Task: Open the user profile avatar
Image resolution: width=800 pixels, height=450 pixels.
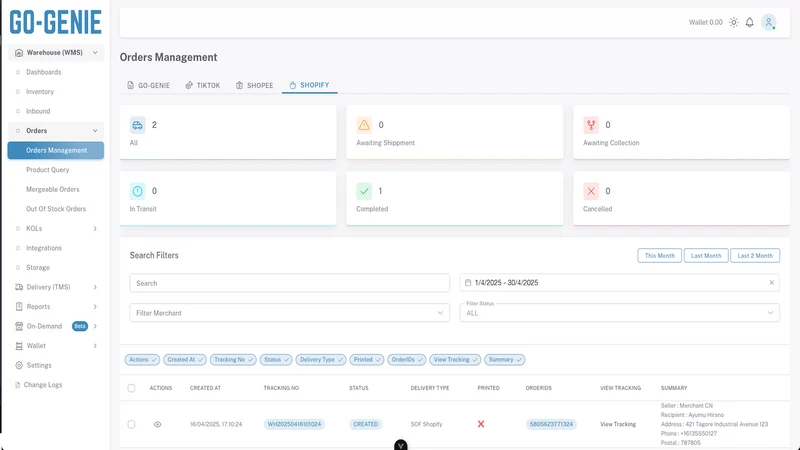Action: pyautogui.click(x=768, y=22)
